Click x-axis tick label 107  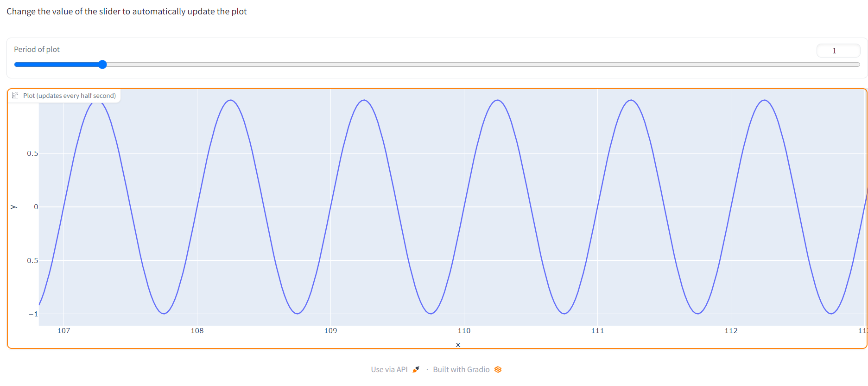point(63,330)
